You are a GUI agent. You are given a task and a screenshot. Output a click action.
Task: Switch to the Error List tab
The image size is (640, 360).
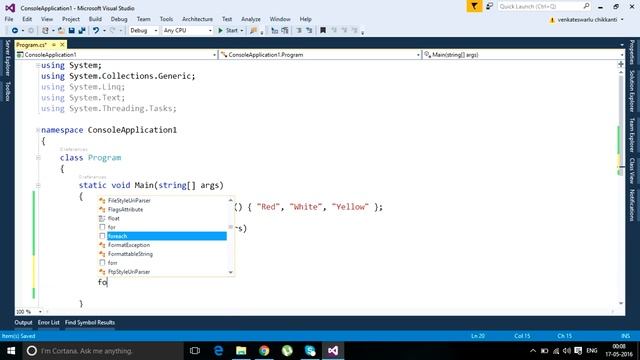tap(49, 322)
